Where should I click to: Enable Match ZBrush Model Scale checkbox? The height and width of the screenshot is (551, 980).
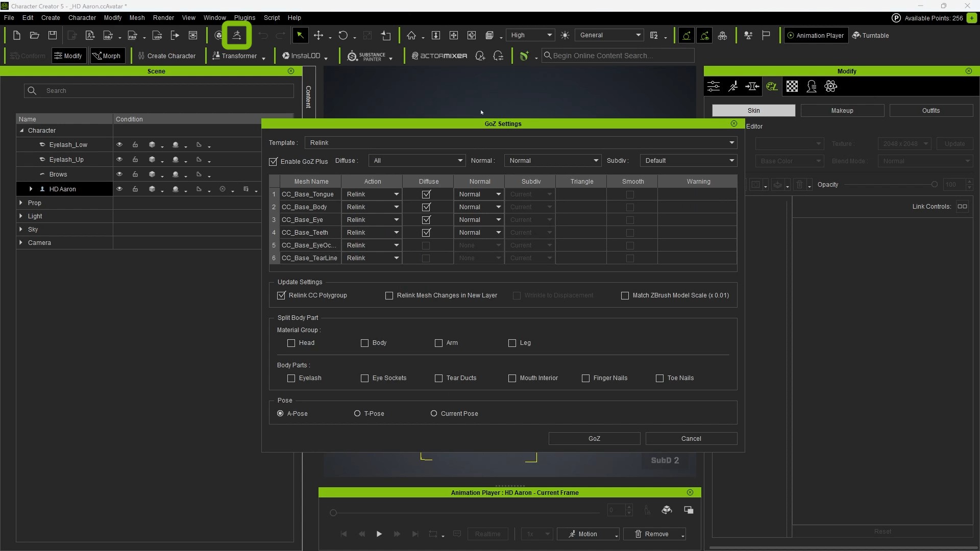point(625,295)
